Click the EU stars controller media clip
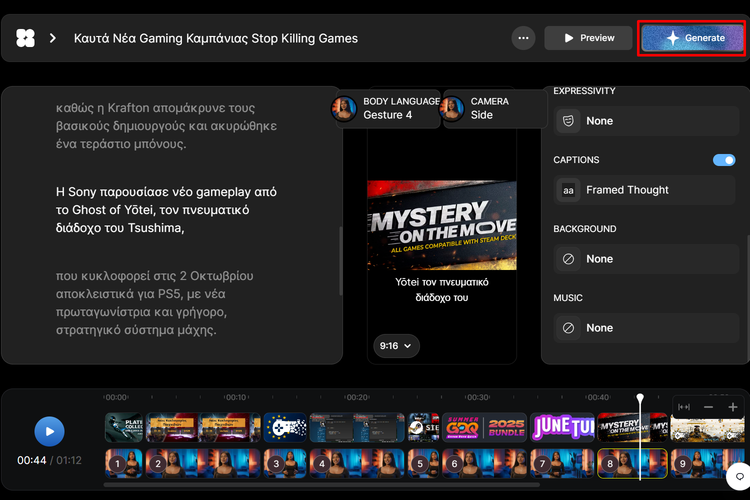The width and height of the screenshot is (750, 500). click(285, 427)
